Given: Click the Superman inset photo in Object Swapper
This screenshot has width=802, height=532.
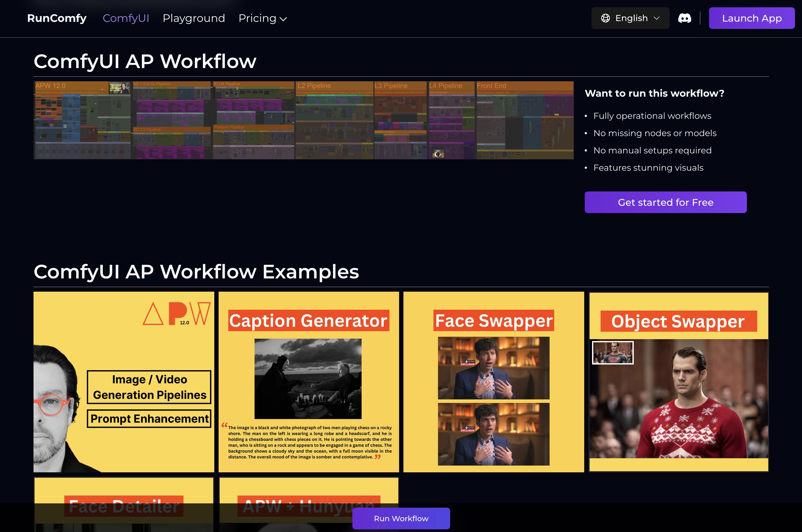Looking at the screenshot, I should [x=613, y=352].
